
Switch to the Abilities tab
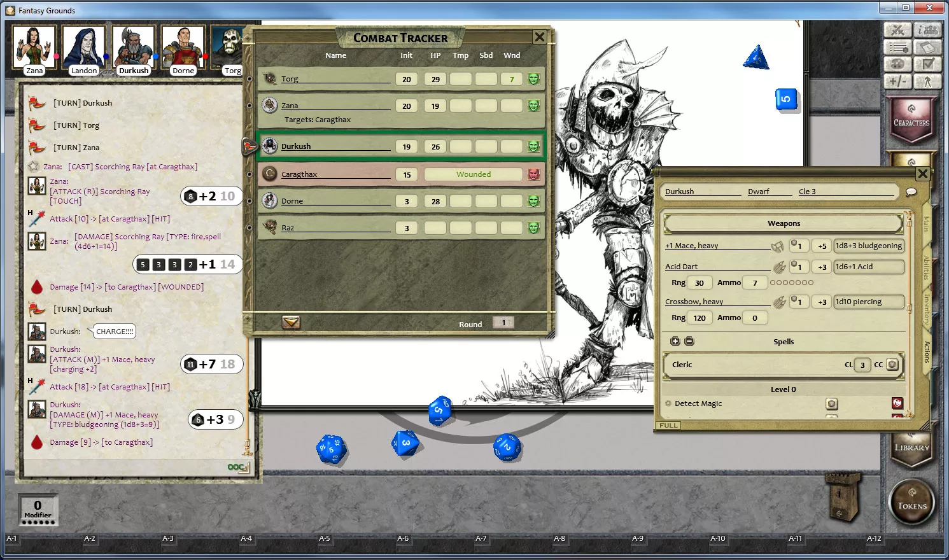tap(926, 268)
